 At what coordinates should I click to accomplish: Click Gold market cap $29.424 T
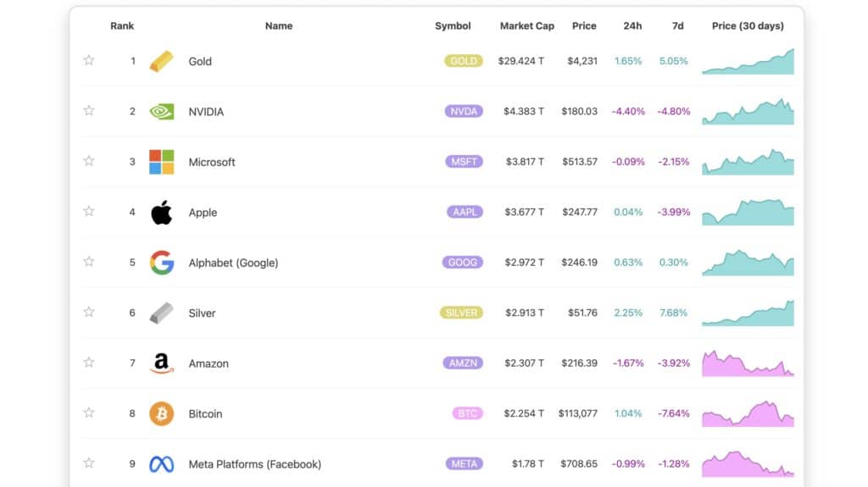click(x=521, y=61)
